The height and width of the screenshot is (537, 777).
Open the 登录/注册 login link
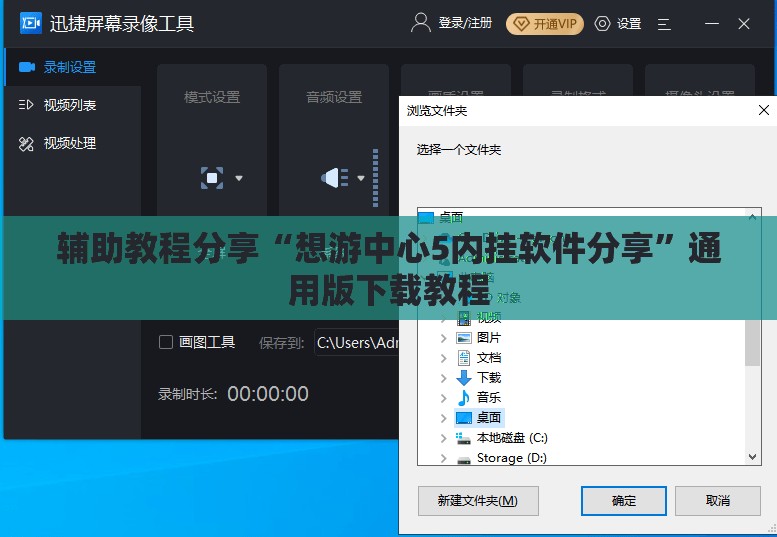(x=465, y=23)
